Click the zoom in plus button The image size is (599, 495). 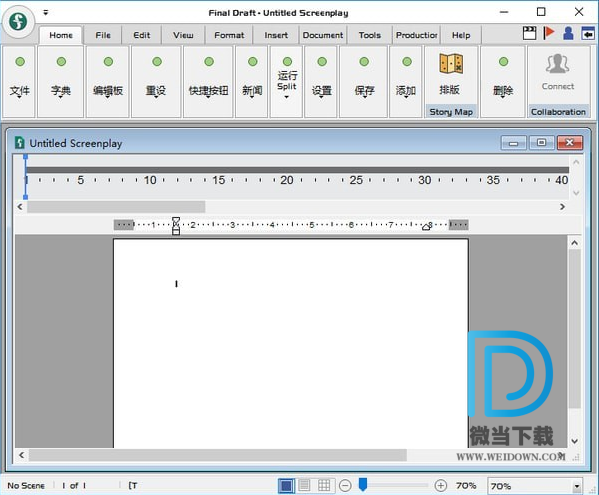point(440,486)
